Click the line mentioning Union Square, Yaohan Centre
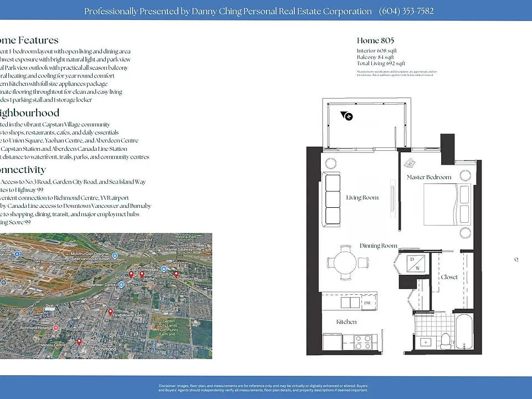 click(69, 140)
